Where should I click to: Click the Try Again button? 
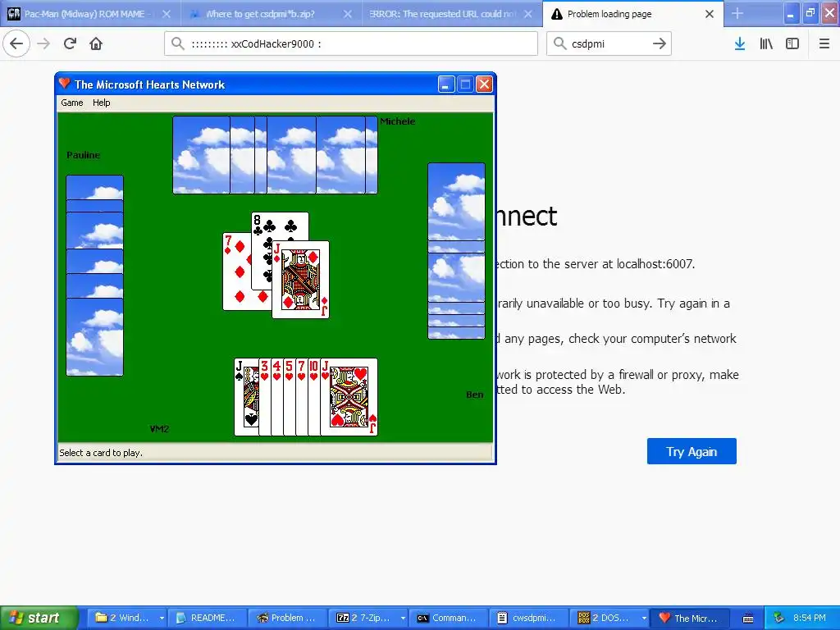(x=692, y=452)
